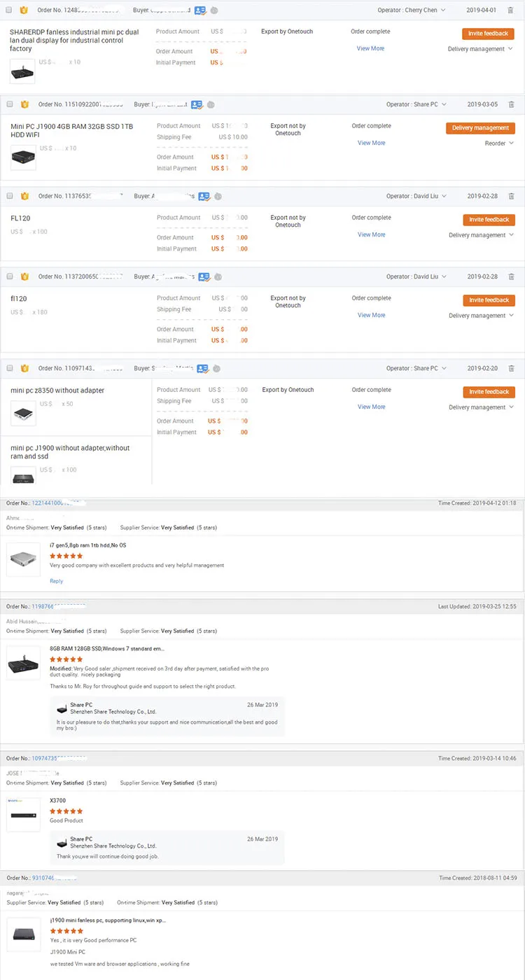Open mini pc z8350 product thumbnail
The width and height of the screenshot is (525, 980).
click(x=23, y=414)
